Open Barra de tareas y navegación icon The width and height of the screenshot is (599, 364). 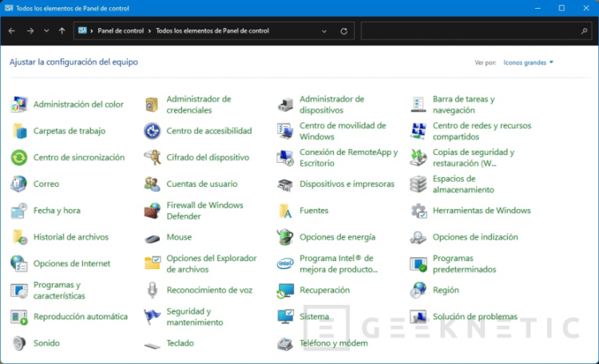pos(419,105)
